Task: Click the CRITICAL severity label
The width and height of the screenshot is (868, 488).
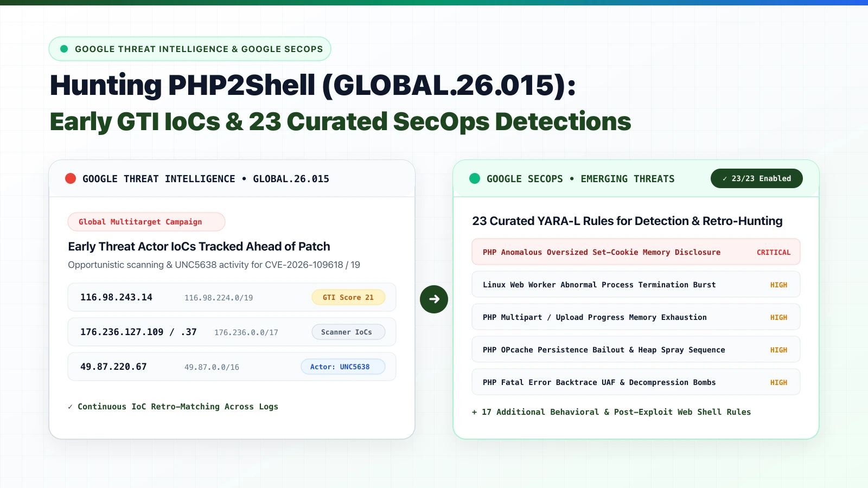Action: pos(774,252)
